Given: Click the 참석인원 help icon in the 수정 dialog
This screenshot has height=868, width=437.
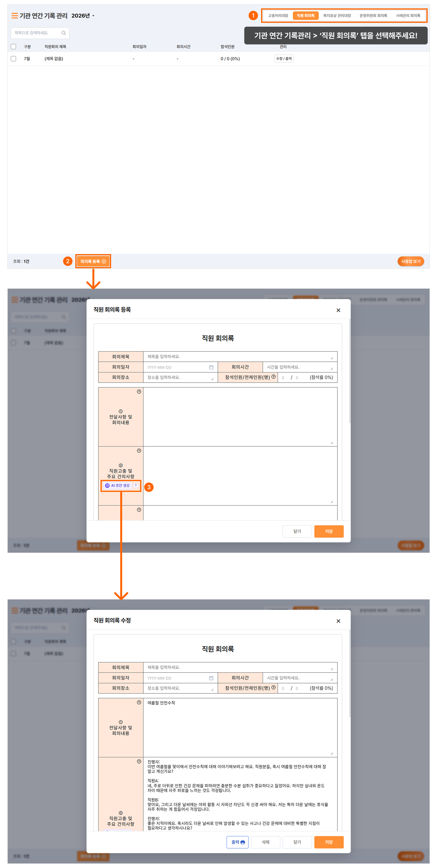Looking at the screenshot, I should 273,688.
